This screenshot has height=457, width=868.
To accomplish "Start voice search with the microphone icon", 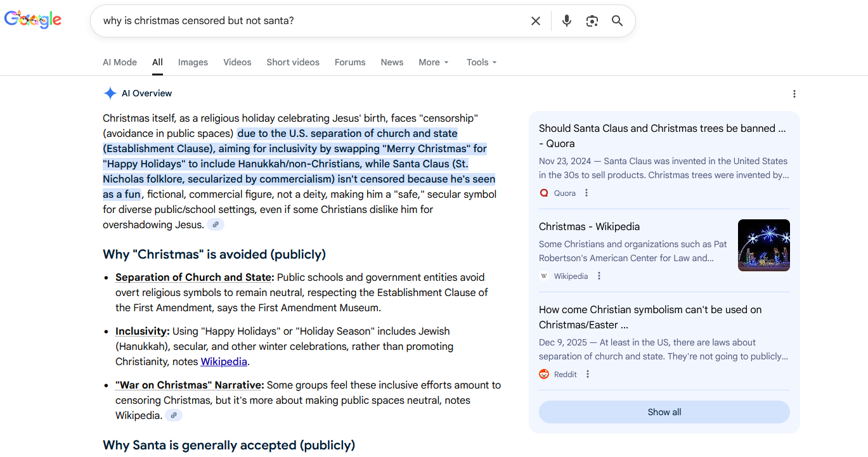I will 567,21.
